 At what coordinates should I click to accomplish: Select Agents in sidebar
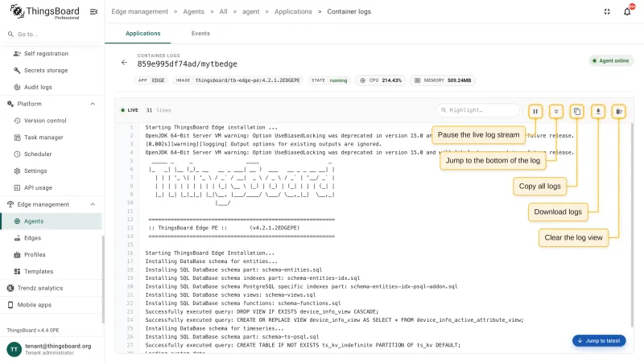coord(52,221)
